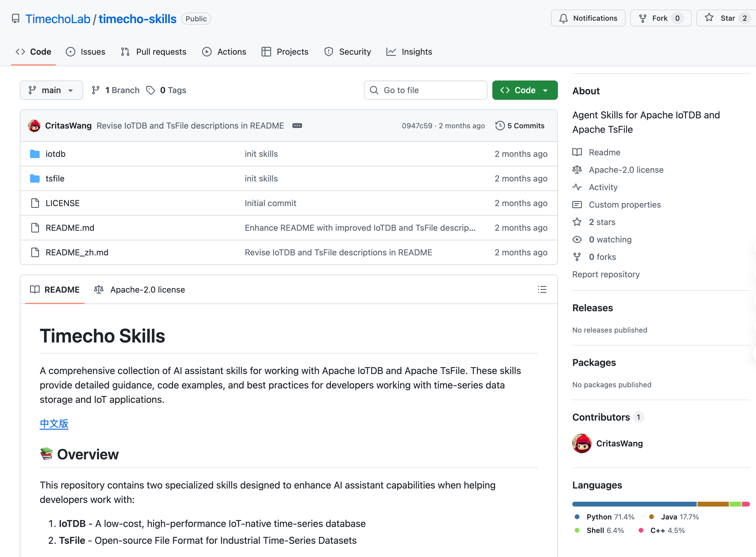
Task: Click the iotdb folder icon
Action: pos(35,154)
